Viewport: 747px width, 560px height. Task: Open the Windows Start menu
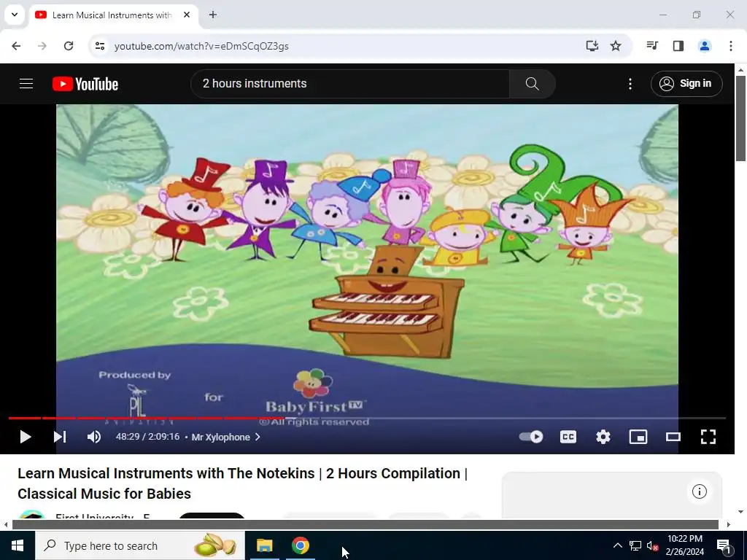tap(18, 545)
